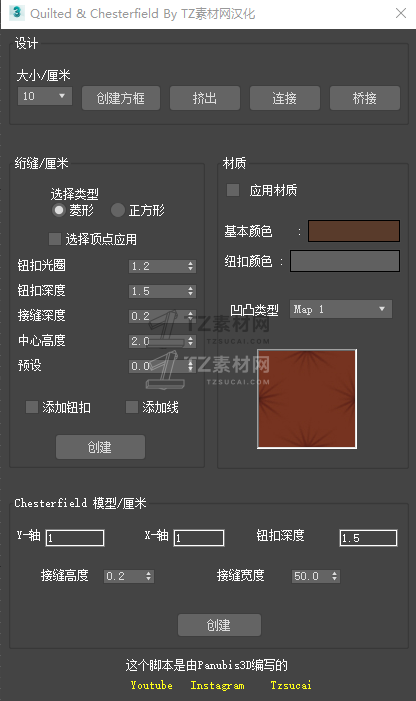Click spinner arrows for 接缝高度 value
Image resolution: width=416 pixels, height=701 pixels.
point(149,576)
